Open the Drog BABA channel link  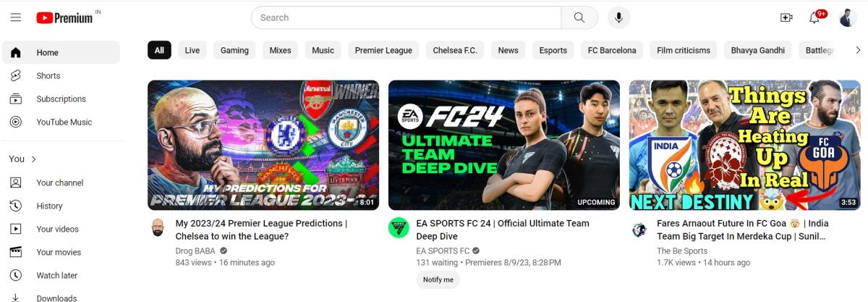[x=195, y=251]
